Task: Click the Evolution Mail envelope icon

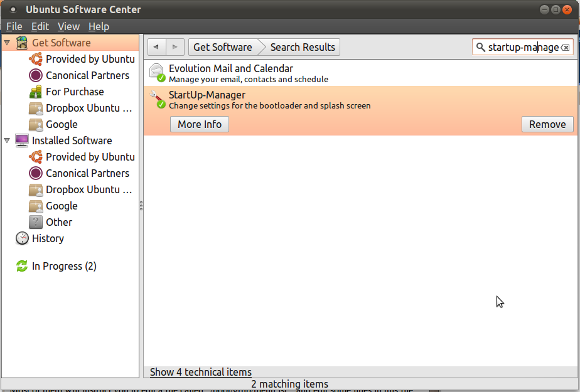Action: [157, 72]
